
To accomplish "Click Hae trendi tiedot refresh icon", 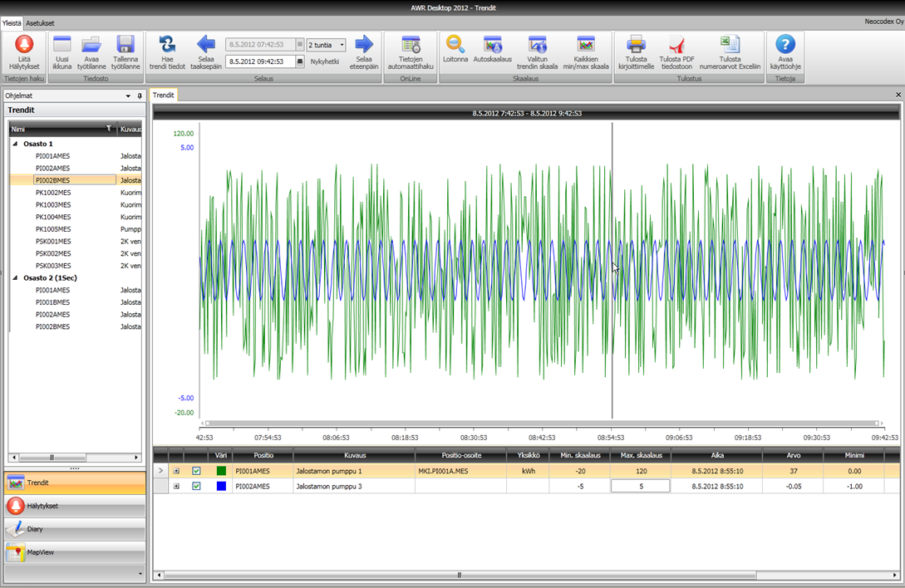I will [167, 45].
